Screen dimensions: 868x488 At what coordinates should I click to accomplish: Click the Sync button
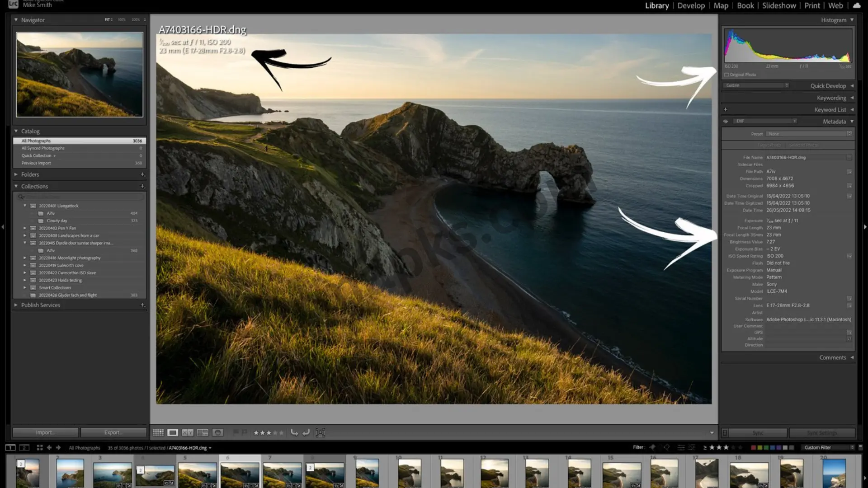pyautogui.click(x=758, y=433)
